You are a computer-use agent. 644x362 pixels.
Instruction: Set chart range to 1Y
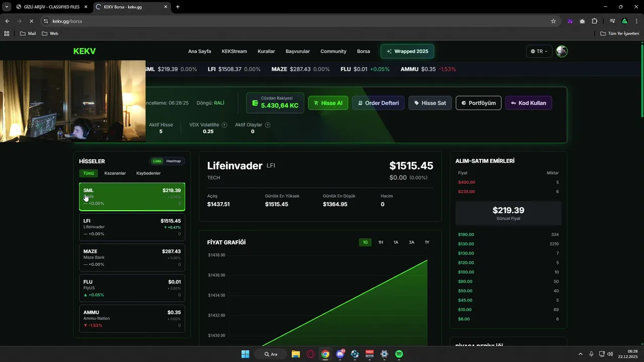[x=427, y=242]
